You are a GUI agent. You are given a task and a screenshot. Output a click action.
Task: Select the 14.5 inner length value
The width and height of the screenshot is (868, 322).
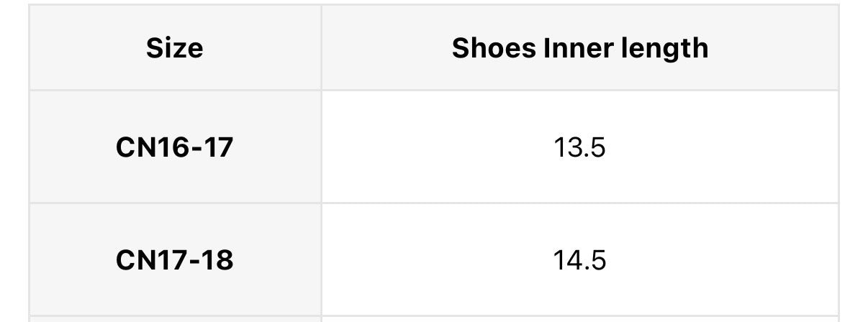(x=579, y=259)
